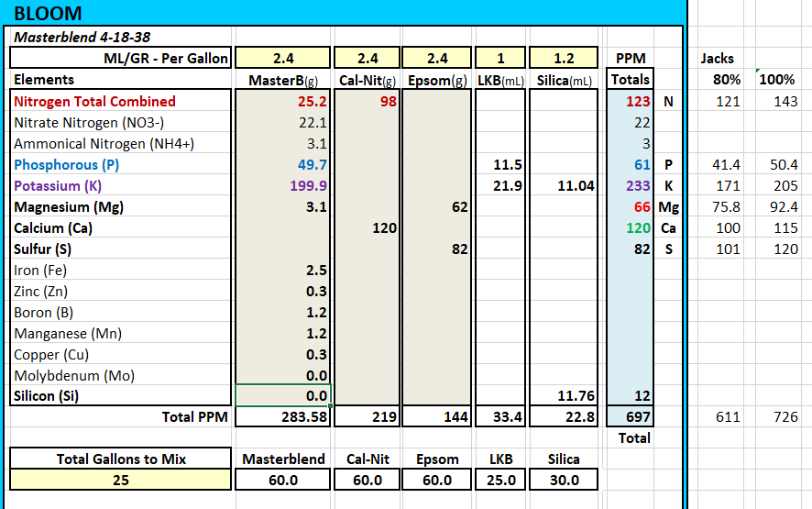Select the BLOOM title cell
The image size is (812, 509).
click(x=48, y=14)
